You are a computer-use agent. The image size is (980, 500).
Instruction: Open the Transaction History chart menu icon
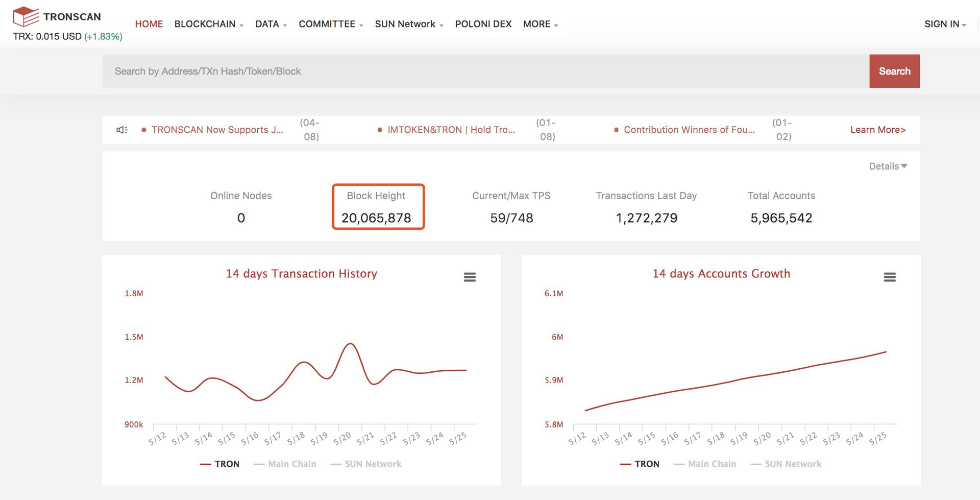470,277
